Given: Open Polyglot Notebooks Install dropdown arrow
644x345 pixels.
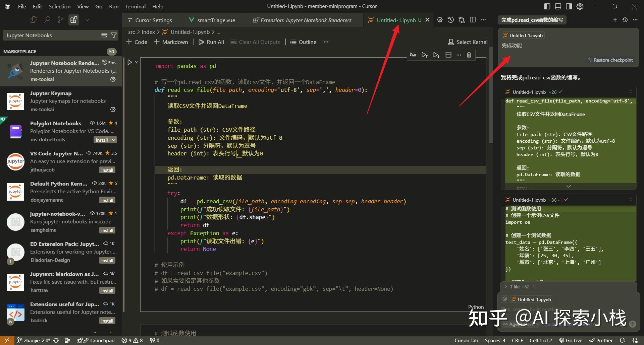Looking at the screenshot, I should (114, 140).
